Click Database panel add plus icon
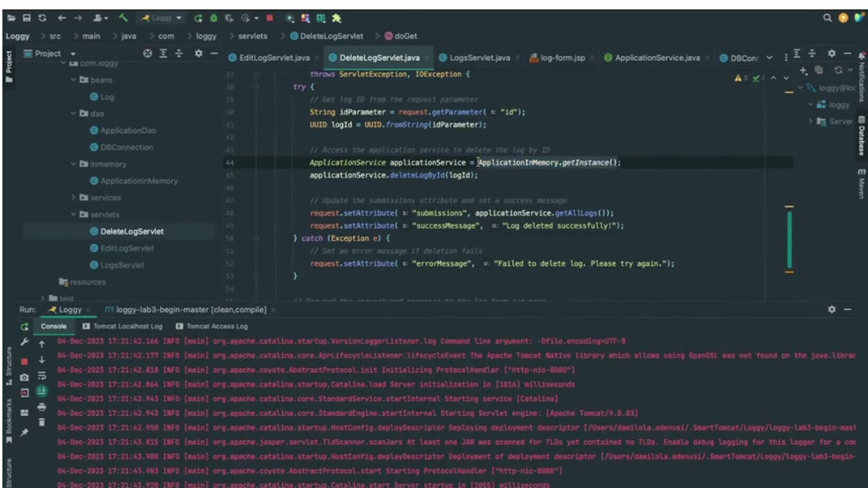The height and width of the screenshot is (488, 868). click(804, 70)
